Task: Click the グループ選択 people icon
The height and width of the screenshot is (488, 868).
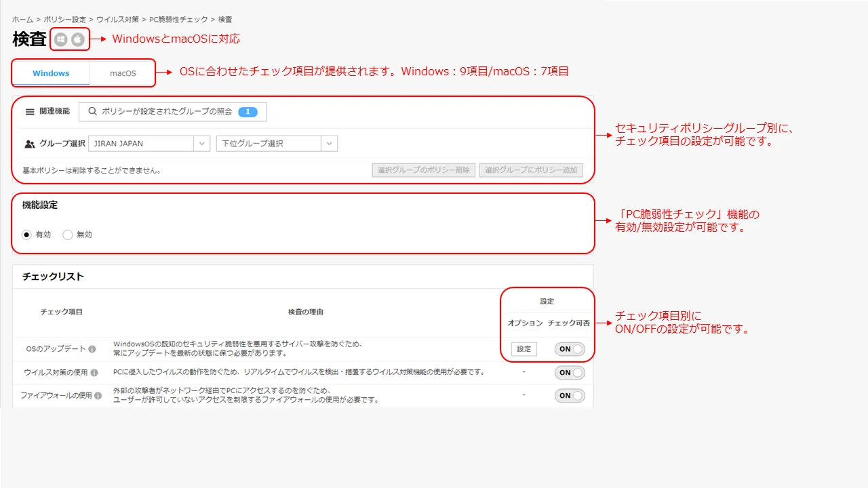Action: [x=30, y=144]
